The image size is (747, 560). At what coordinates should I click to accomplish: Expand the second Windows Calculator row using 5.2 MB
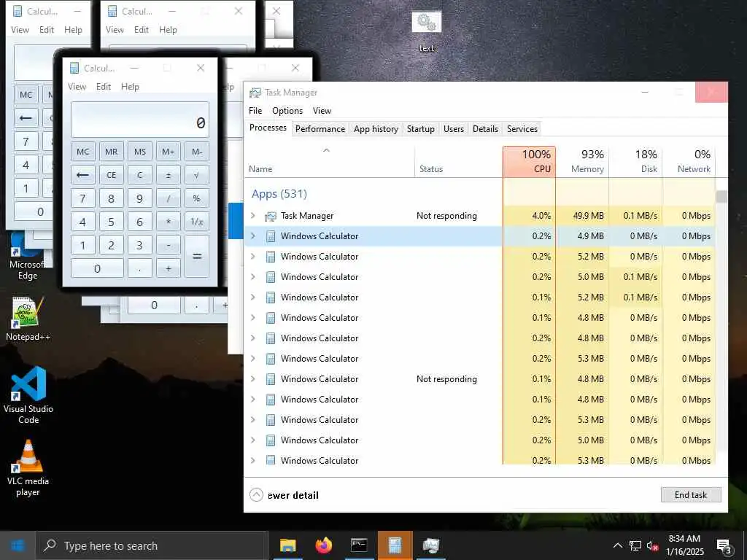tap(253, 297)
